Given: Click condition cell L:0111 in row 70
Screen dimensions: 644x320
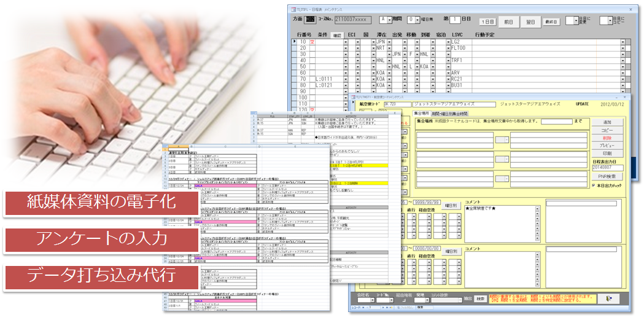Looking at the screenshot, I should [328, 79].
